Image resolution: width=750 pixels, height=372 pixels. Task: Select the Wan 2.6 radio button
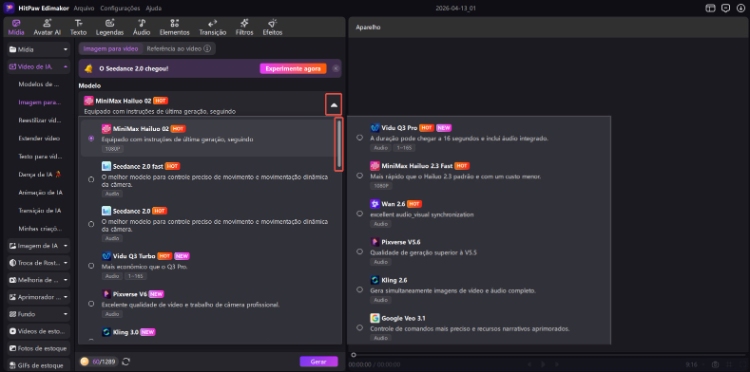click(359, 214)
